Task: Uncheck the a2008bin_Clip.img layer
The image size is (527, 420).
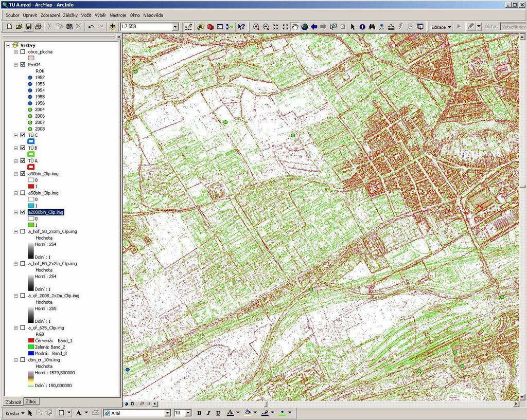Action: coord(23,212)
